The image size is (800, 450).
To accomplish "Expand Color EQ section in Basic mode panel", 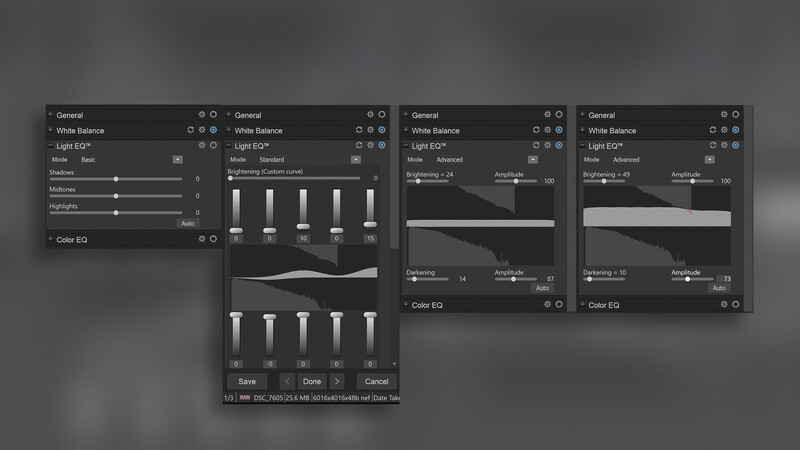I will (x=51, y=239).
